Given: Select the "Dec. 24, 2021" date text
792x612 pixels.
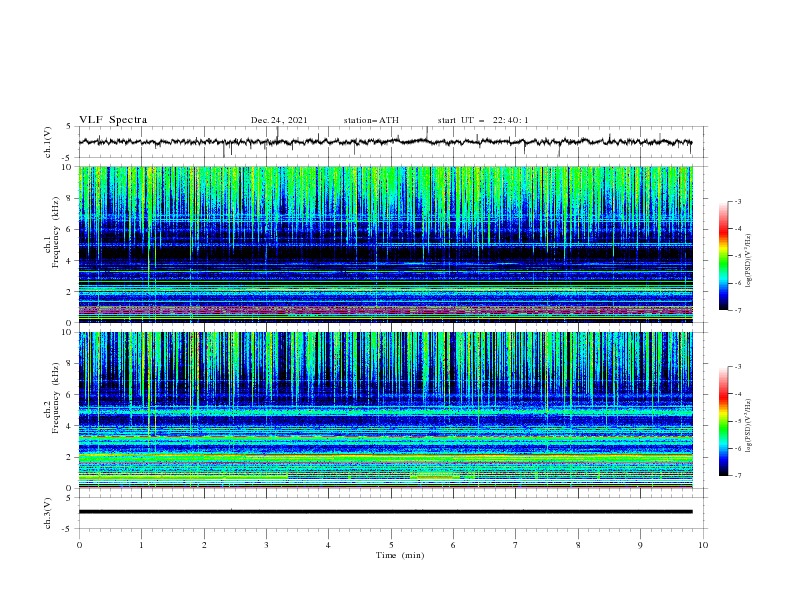Looking at the screenshot, I should coord(279,120).
